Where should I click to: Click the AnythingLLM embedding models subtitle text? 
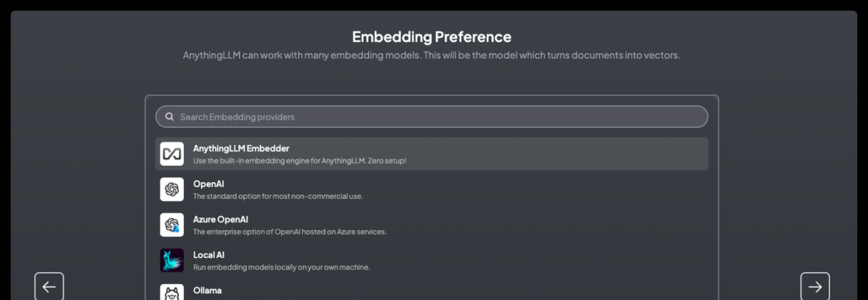(x=432, y=55)
